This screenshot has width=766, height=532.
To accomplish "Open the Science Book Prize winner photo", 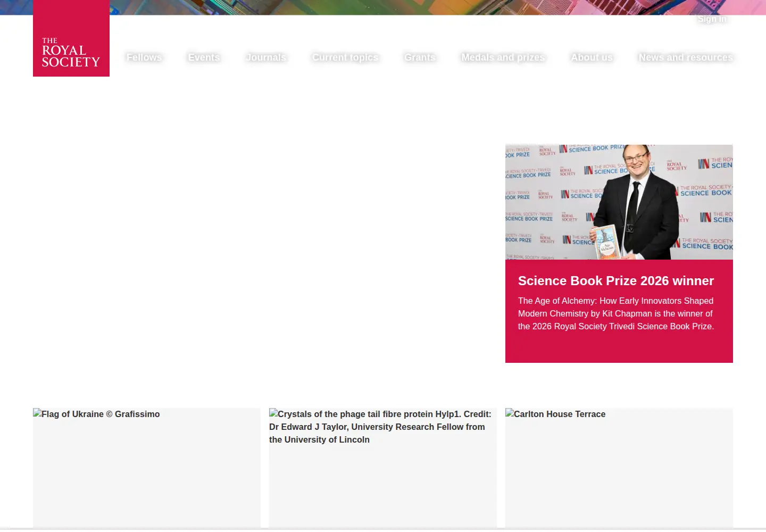I will [619, 202].
